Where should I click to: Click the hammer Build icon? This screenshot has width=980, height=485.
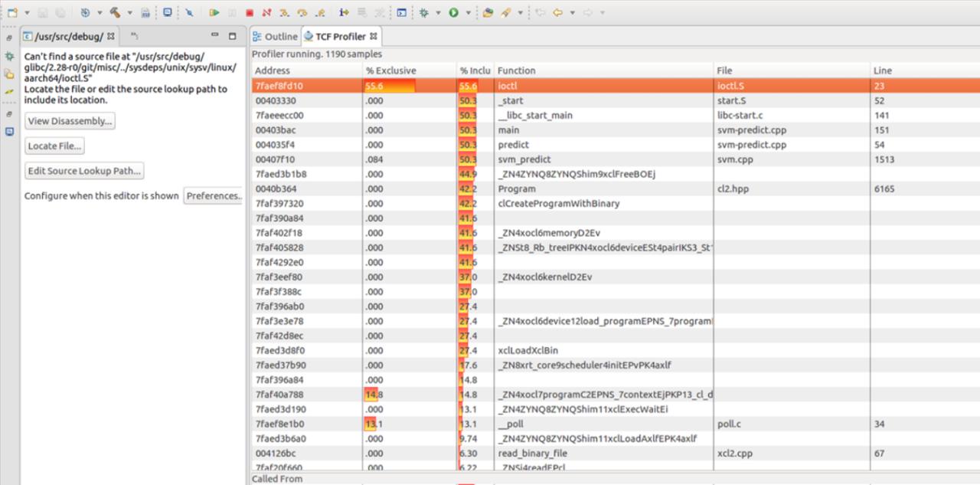click(115, 13)
